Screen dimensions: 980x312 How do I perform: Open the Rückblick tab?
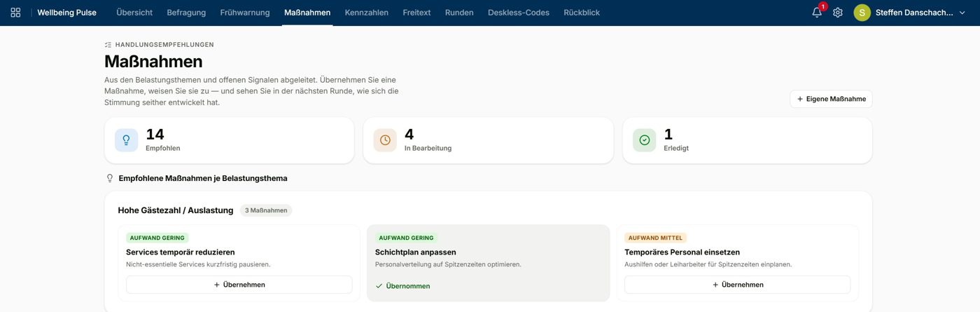582,13
